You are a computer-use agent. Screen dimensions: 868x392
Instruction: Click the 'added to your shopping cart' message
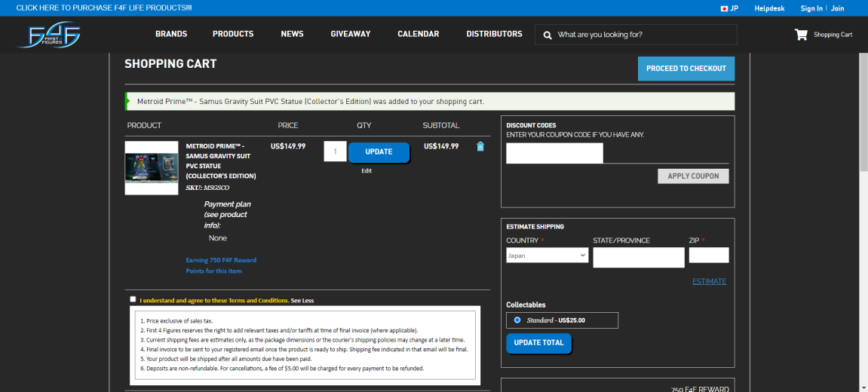(x=430, y=101)
